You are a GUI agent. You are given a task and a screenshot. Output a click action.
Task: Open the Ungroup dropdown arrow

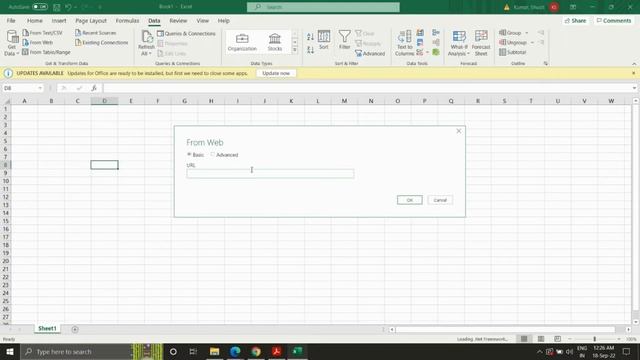click(532, 42)
